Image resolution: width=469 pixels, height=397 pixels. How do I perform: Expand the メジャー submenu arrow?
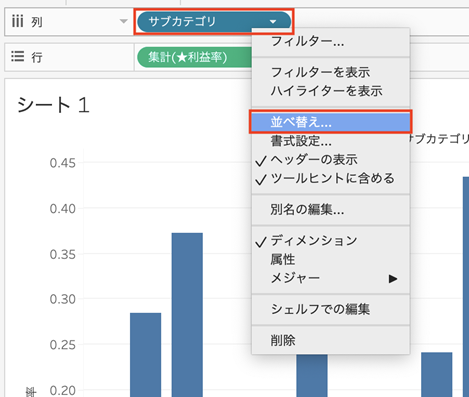(393, 278)
